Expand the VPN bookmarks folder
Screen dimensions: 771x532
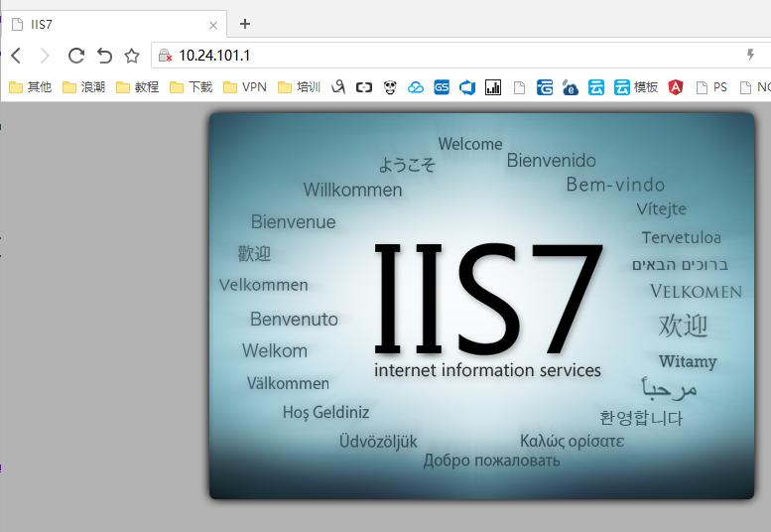pos(245,87)
